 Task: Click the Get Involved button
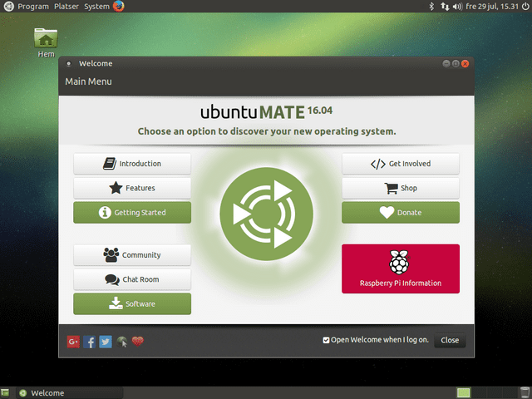(401, 164)
